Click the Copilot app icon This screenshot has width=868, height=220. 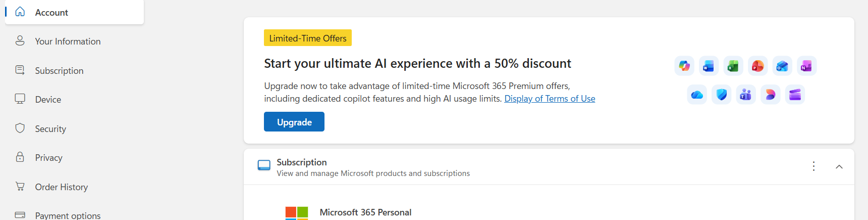(x=684, y=66)
